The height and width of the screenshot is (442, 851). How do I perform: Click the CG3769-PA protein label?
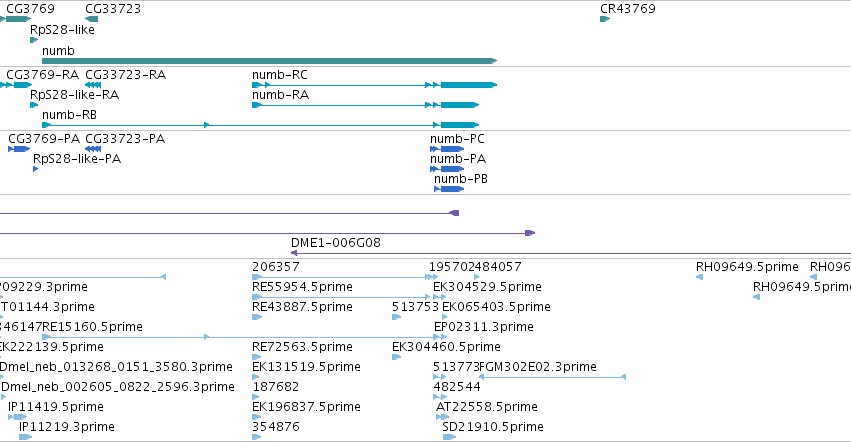click(44, 138)
